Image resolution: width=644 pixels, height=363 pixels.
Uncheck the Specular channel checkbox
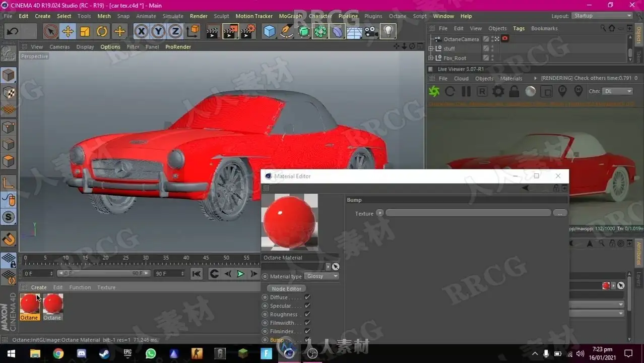(307, 306)
